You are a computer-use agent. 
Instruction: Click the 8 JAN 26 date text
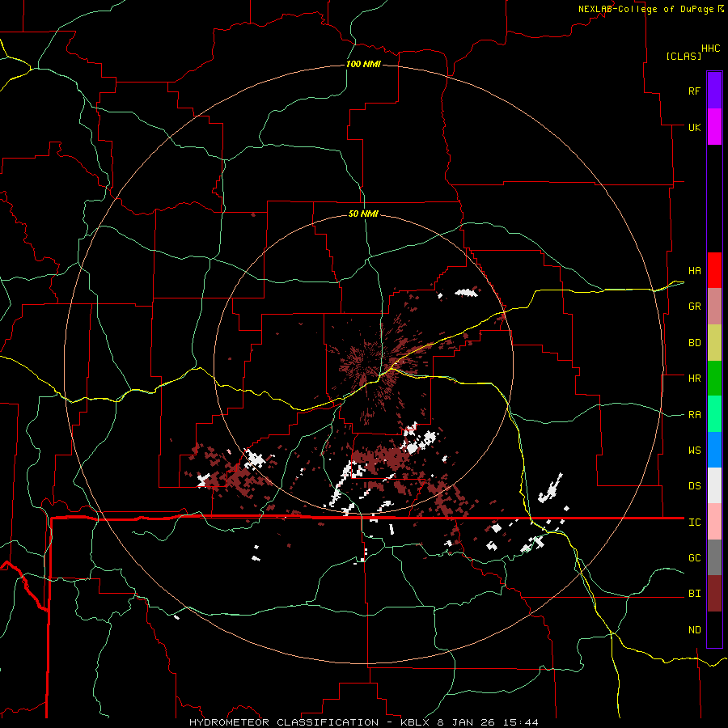point(466,722)
